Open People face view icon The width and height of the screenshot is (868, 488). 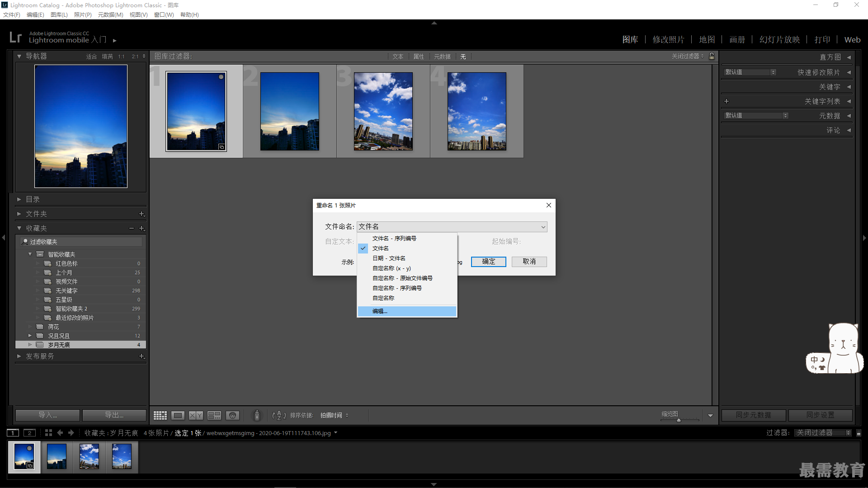[x=232, y=415]
